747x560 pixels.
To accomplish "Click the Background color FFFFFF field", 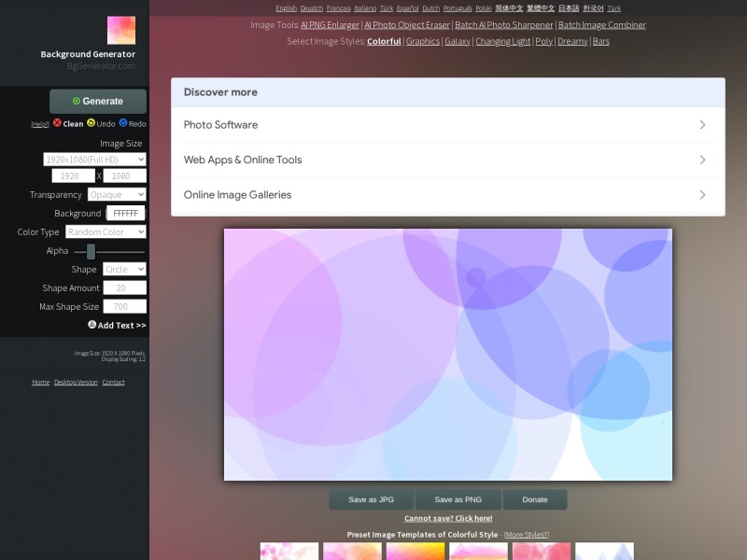I will pos(126,214).
